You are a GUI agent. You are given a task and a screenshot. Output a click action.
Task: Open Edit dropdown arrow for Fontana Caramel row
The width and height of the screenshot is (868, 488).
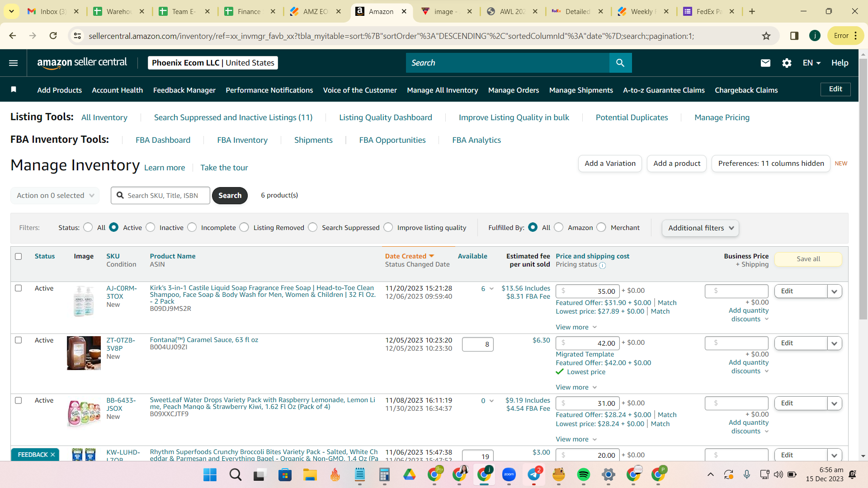835,343
